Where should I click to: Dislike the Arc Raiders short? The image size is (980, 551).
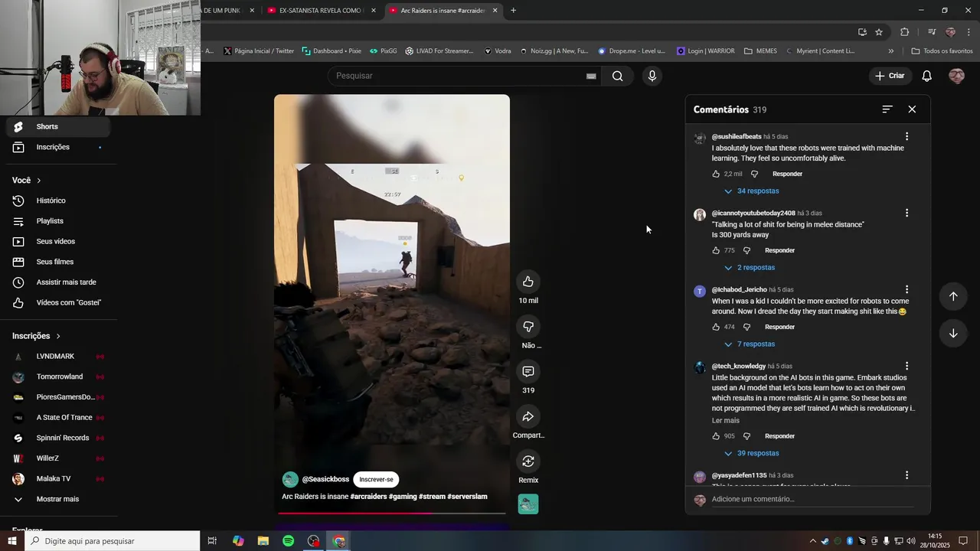pyautogui.click(x=528, y=327)
